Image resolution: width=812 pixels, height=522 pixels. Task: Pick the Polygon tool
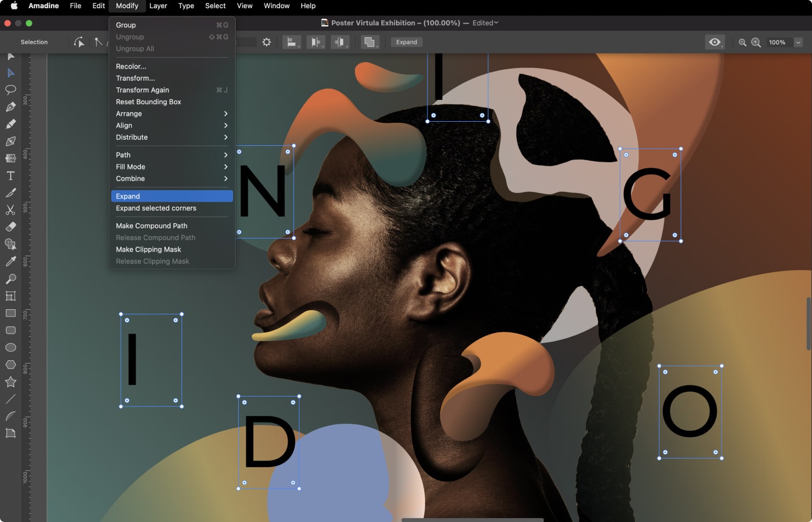[x=10, y=365]
